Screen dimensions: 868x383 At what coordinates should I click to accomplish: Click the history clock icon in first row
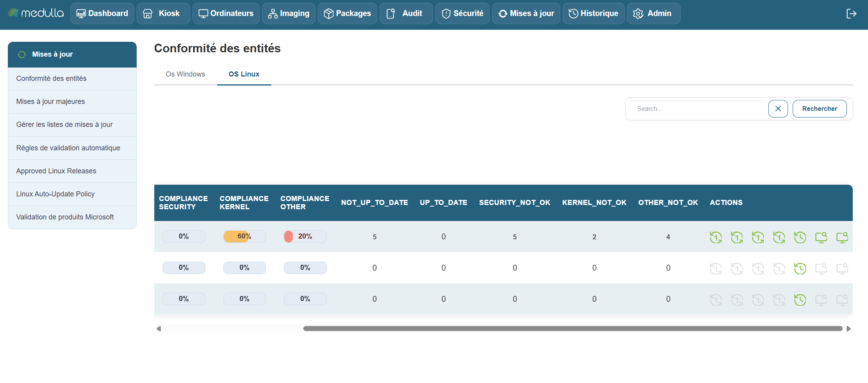click(800, 237)
